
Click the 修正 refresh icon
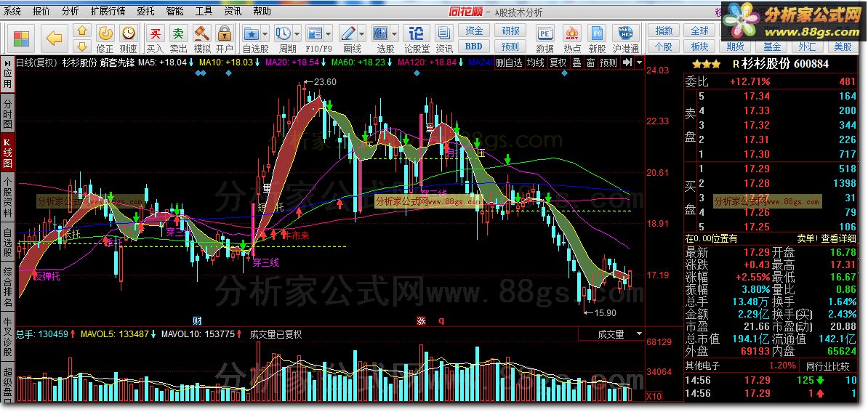pos(105,33)
